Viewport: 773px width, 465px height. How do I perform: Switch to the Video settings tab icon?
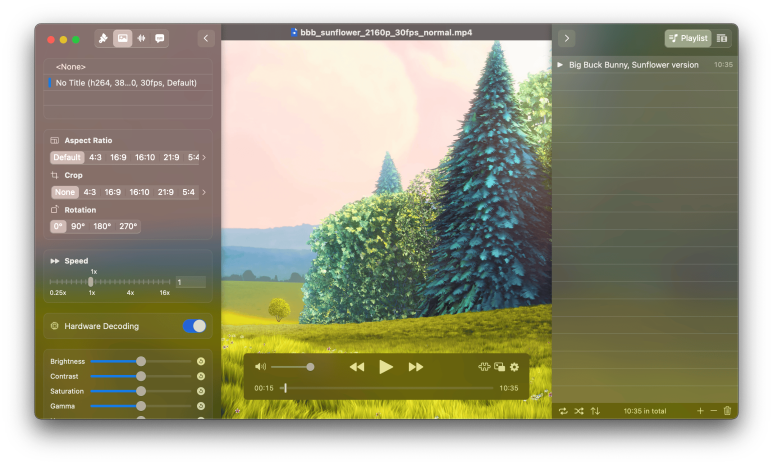pyautogui.click(x=123, y=38)
